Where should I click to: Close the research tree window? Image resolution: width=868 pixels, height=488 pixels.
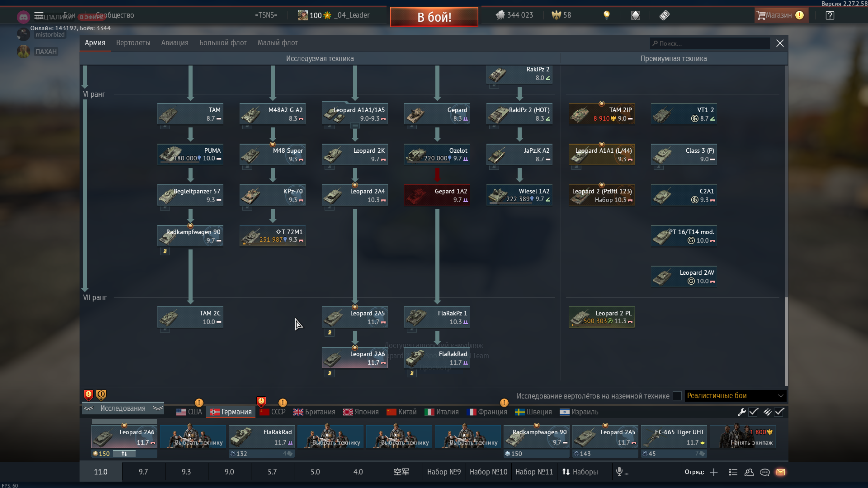pos(780,43)
